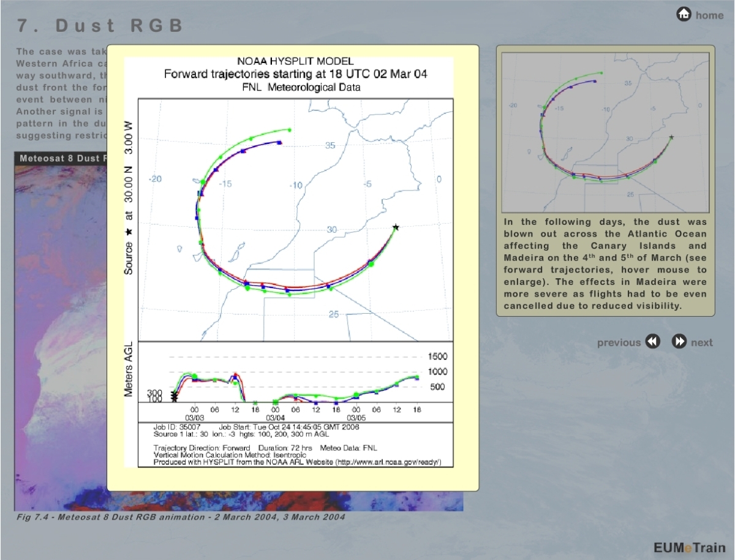Click the previous double-arrow icon

pyautogui.click(x=653, y=342)
